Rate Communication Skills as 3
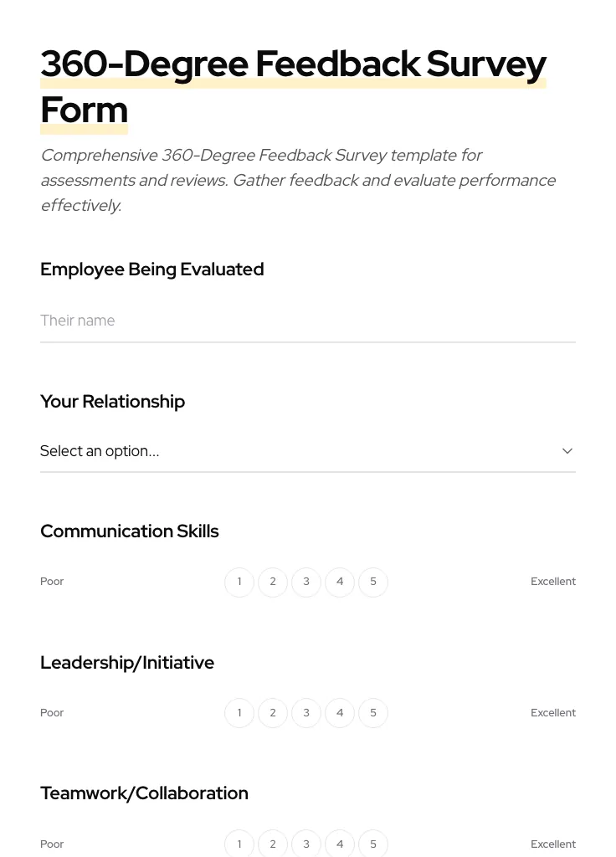Image resolution: width=616 pixels, height=857 pixels. click(306, 582)
